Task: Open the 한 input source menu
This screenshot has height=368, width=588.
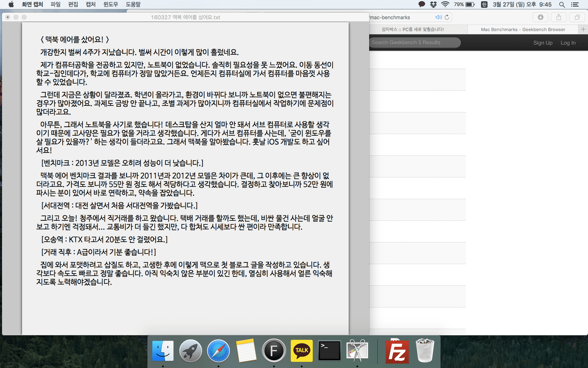Action: tap(484, 4)
